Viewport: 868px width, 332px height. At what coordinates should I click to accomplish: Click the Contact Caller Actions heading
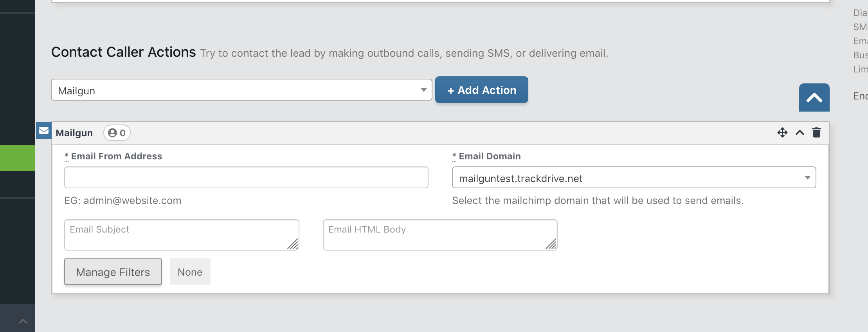[x=124, y=52]
